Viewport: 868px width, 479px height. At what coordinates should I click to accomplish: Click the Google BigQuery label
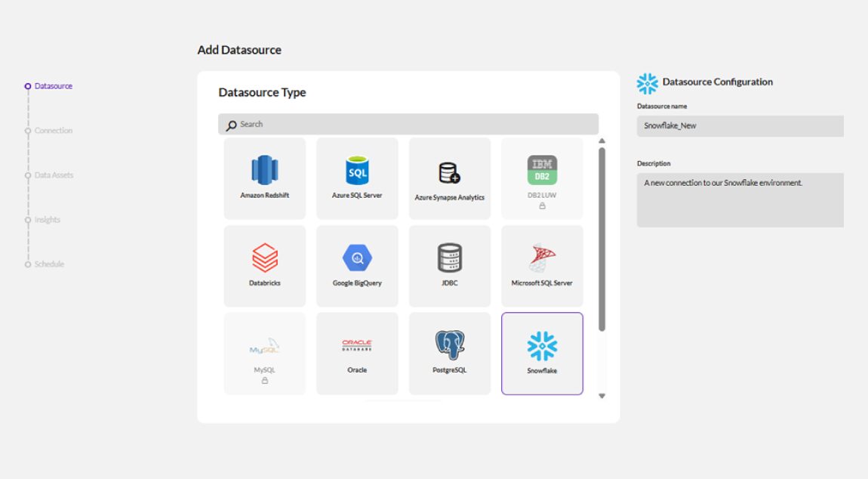pos(357,283)
